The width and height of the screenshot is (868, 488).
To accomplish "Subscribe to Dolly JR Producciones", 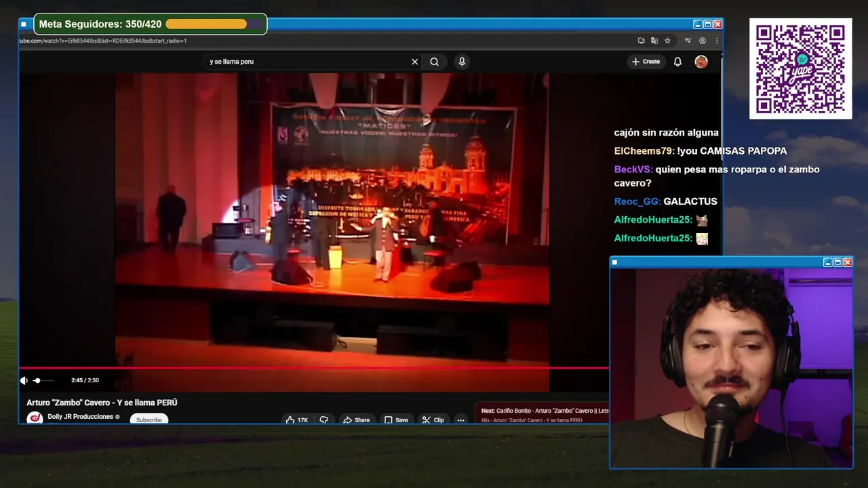I will (149, 420).
